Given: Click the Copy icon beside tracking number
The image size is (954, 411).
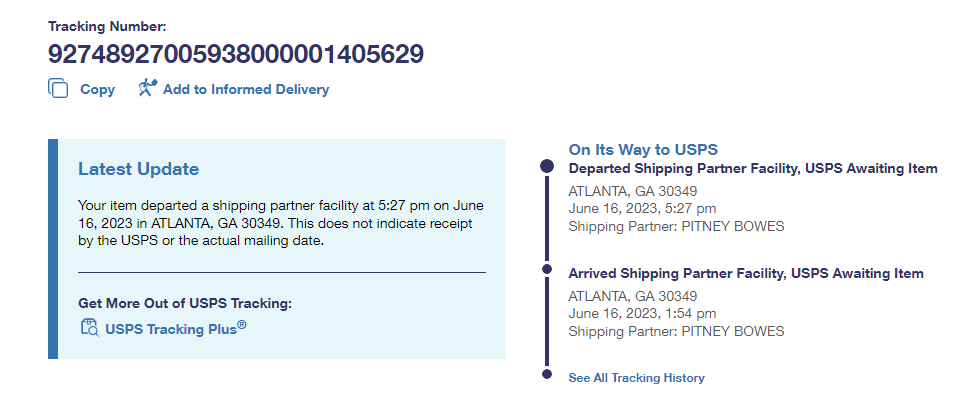Looking at the screenshot, I should click(x=58, y=88).
